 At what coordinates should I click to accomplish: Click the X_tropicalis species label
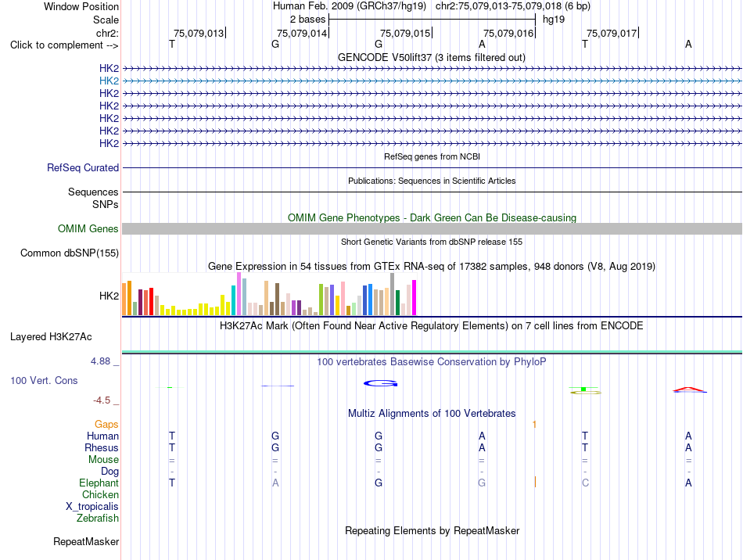pyautogui.click(x=92, y=507)
